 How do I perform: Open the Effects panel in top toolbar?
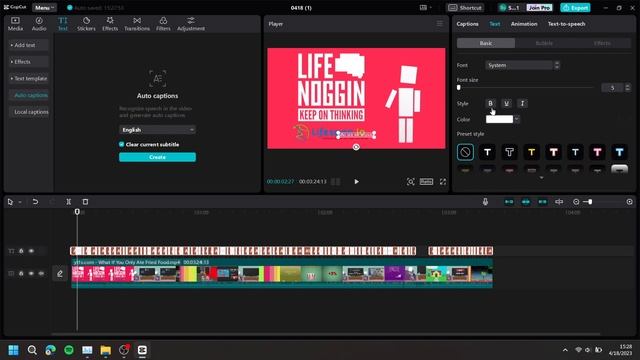(x=110, y=24)
